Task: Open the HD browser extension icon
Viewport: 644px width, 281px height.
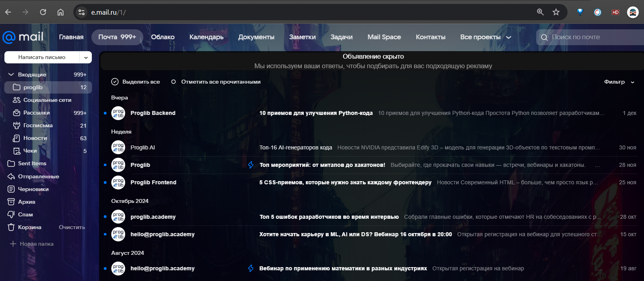Action: point(615,12)
